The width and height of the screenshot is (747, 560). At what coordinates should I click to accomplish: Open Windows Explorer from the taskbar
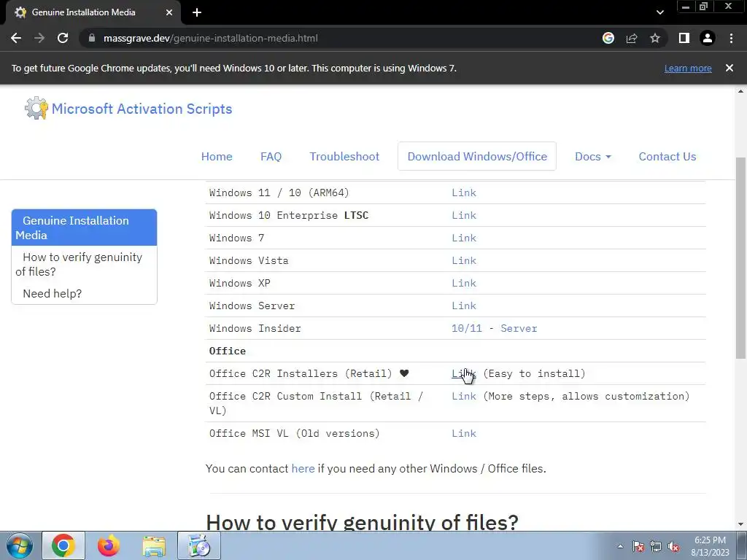pyautogui.click(x=154, y=545)
